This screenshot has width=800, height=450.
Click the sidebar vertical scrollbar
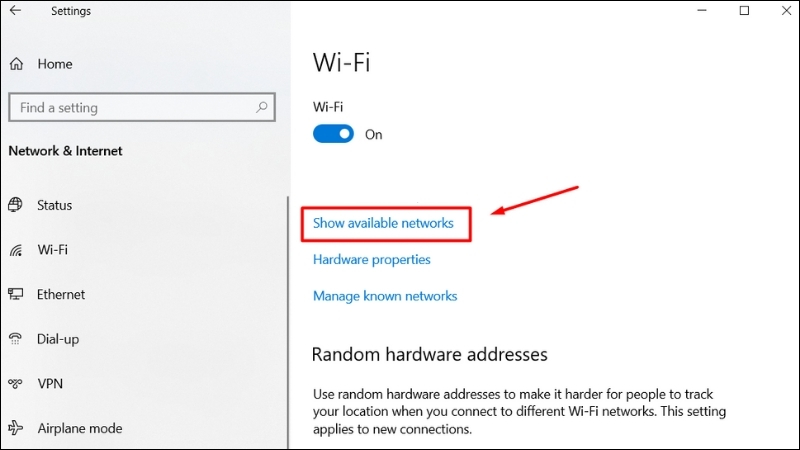(288, 322)
